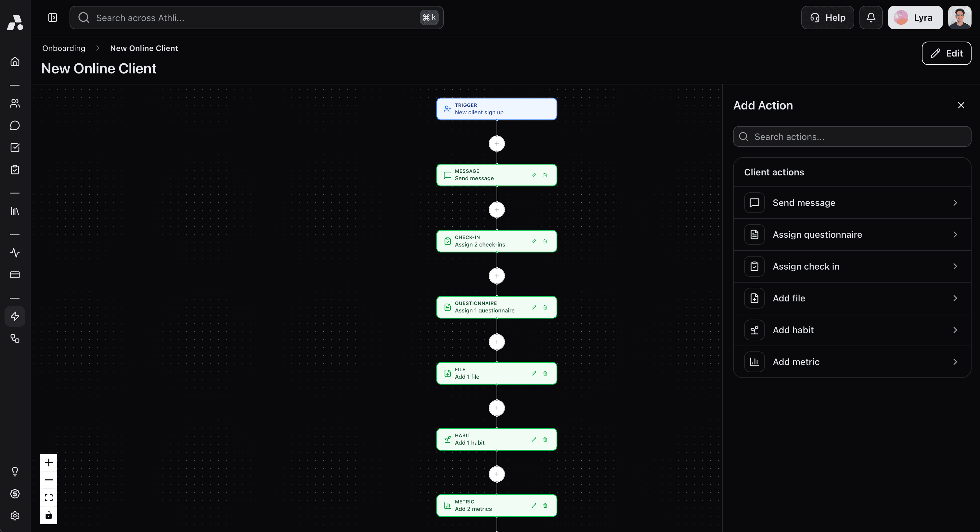Viewport: 980px width, 532px height.
Task: Open the Home icon in the sidebar
Action: [15, 61]
